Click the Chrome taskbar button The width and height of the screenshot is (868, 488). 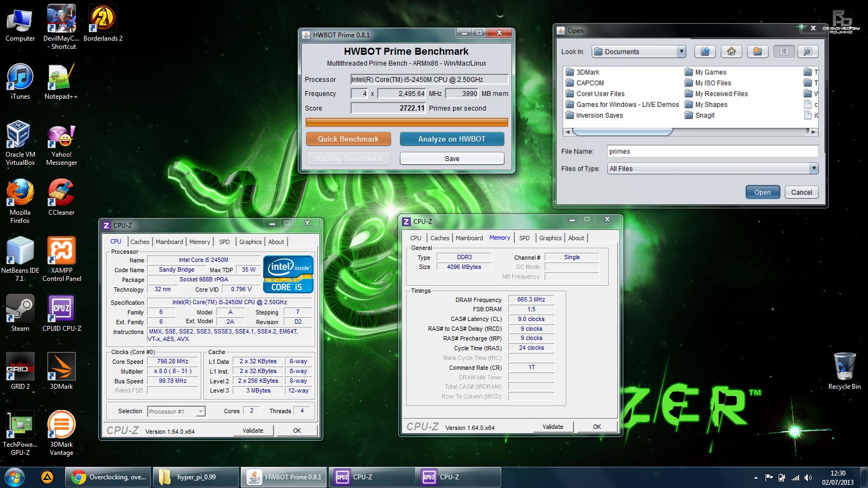(109, 477)
